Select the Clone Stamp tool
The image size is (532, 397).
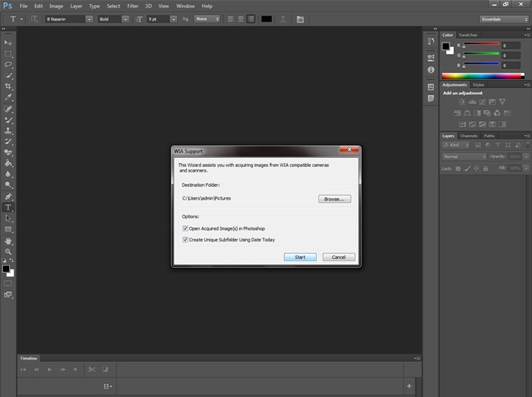click(x=8, y=131)
